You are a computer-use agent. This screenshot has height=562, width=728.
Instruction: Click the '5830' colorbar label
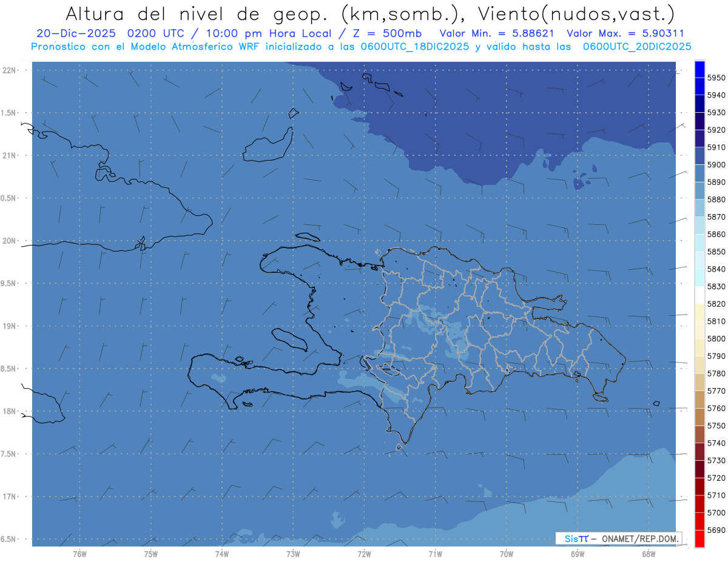point(716,286)
